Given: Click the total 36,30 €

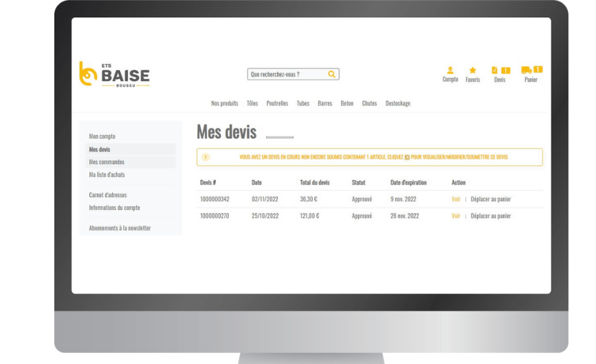Looking at the screenshot, I should (x=309, y=199).
